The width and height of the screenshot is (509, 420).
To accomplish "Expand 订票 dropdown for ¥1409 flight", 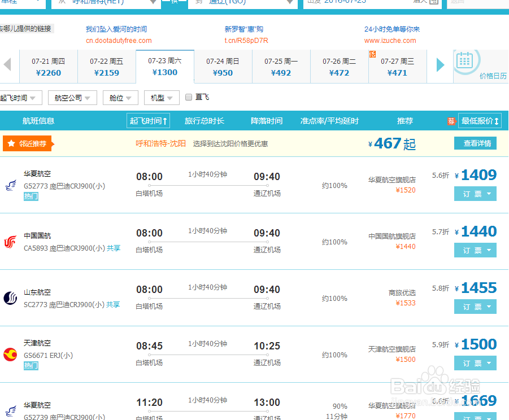I will (475, 194).
